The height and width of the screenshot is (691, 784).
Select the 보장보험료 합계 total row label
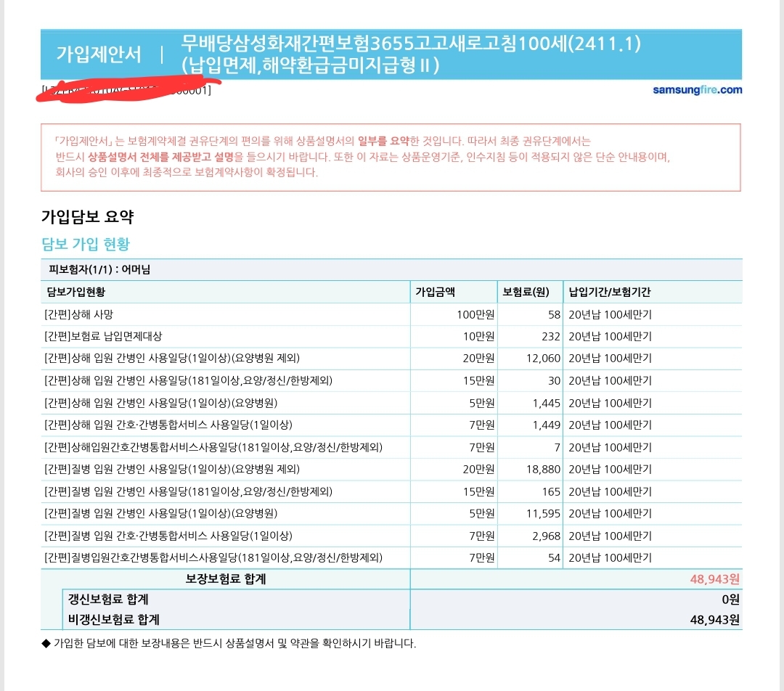pos(225,578)
